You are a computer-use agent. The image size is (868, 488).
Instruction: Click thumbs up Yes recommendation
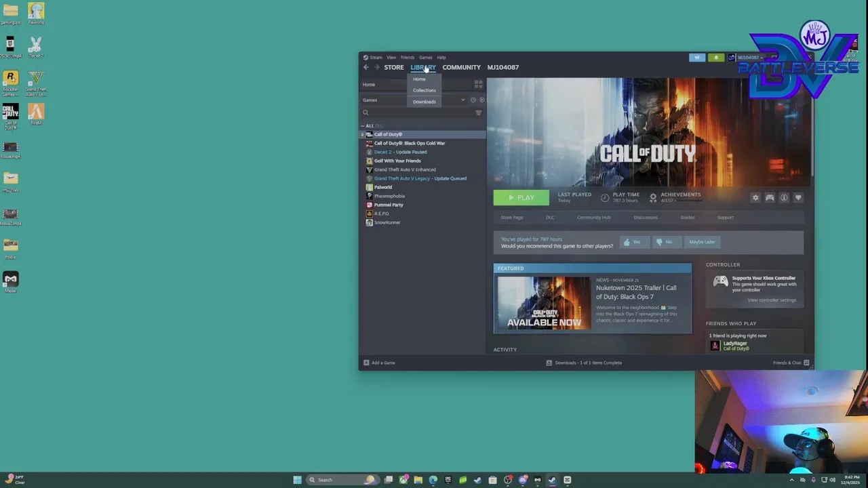point(633,242)
